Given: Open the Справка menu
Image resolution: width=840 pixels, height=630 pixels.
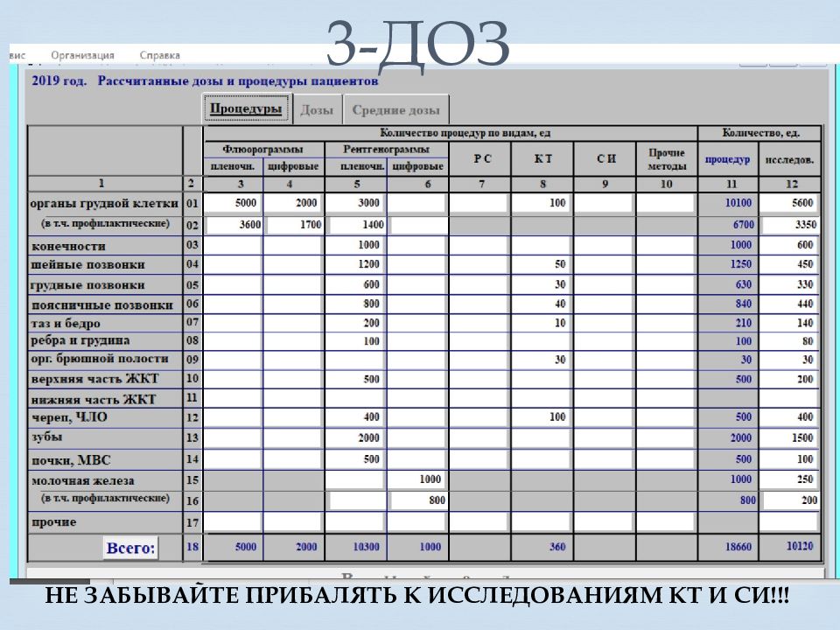Looking at the screenshot, I should click(159, 55).
